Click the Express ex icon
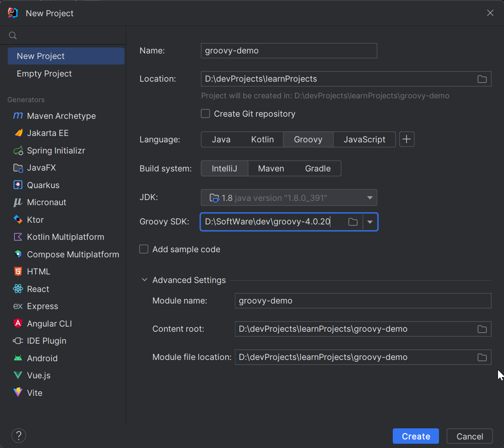This screenshot has width=504, height=448. coord(18,306)
